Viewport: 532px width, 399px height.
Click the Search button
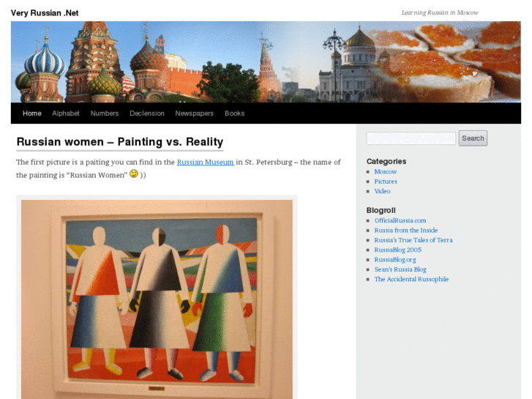coord(473,138)
